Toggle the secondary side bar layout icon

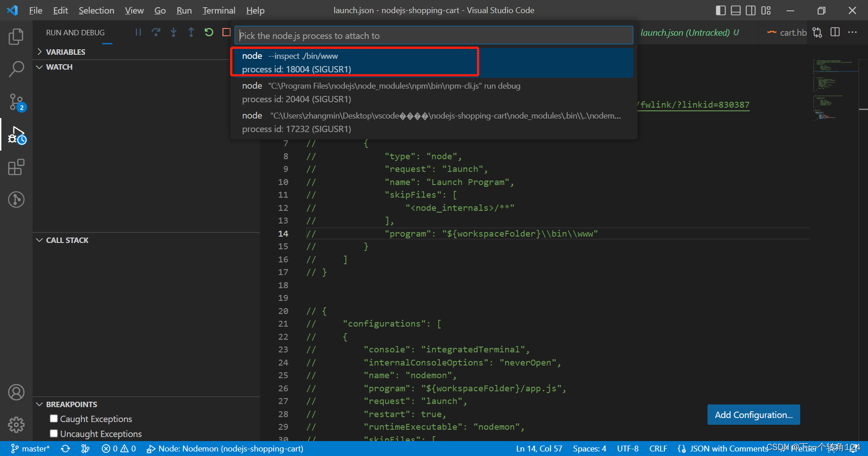pos(751,10)
